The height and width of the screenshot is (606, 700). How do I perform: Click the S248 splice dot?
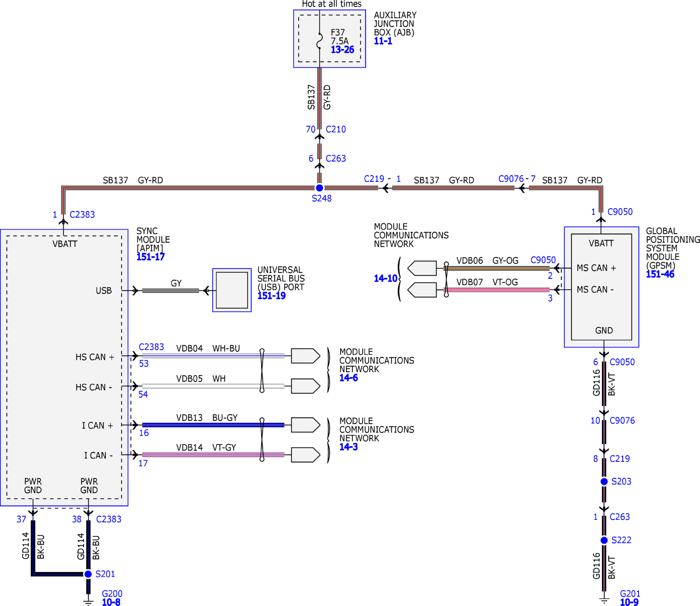tap(319, 188)
